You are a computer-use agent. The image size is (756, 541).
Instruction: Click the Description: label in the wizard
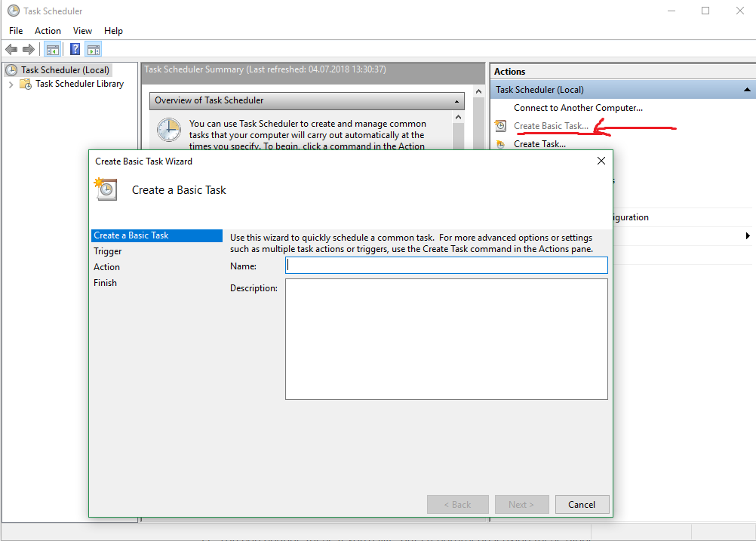254,288
